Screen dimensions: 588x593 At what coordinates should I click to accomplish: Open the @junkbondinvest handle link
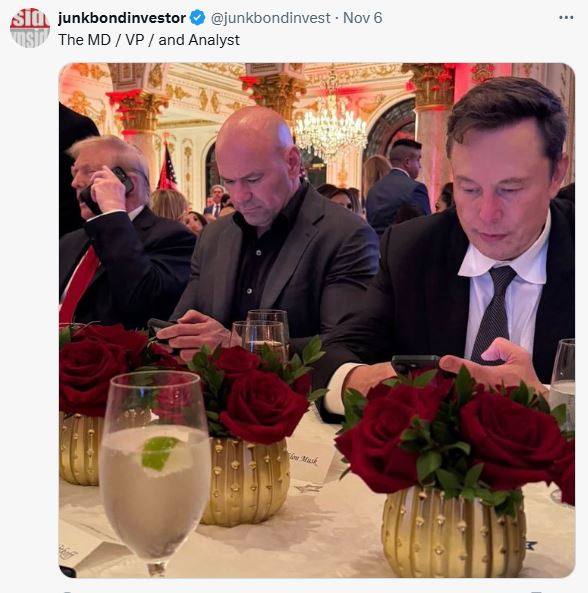270,18
